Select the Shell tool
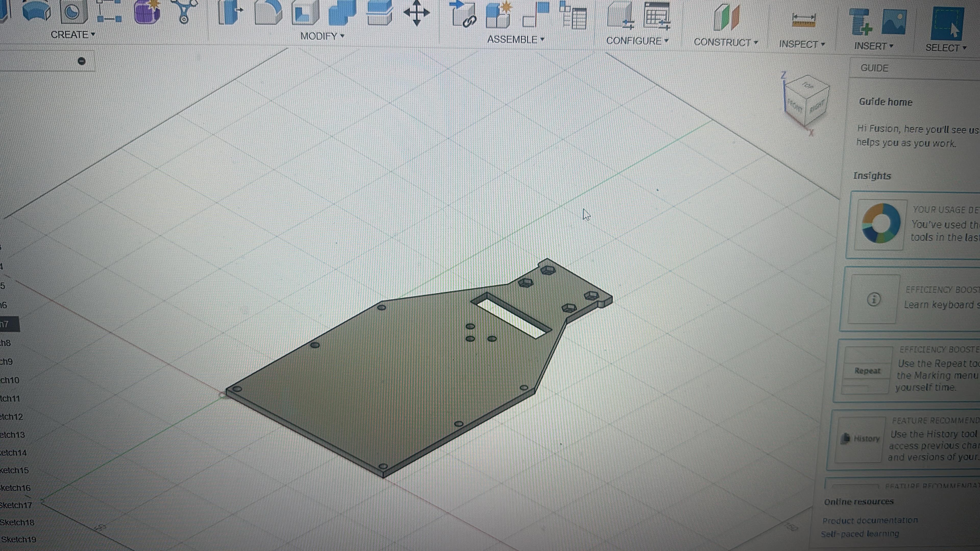 click(305, 12)
